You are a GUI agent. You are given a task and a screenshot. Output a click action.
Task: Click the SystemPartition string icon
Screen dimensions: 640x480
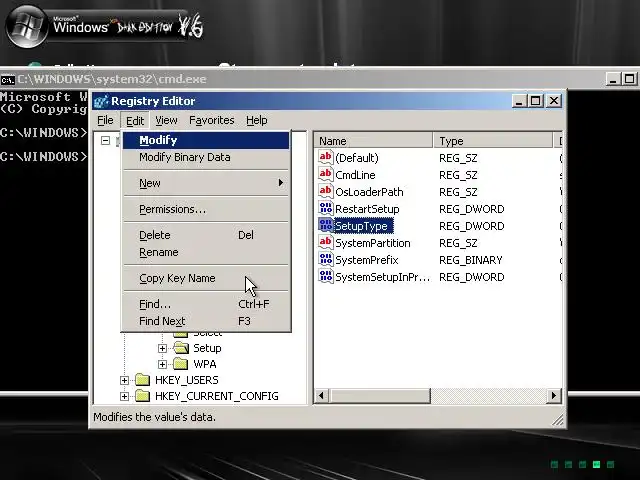pyautogui.click(x=325, y=243)
